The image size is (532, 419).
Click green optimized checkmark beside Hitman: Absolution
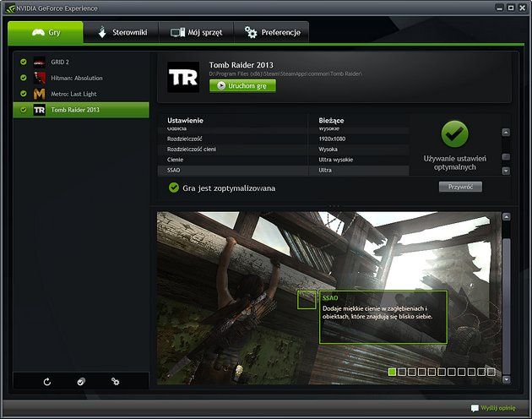(24, 78)
